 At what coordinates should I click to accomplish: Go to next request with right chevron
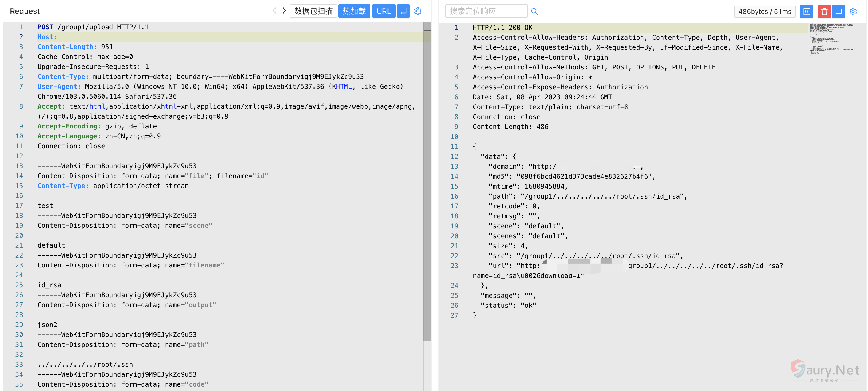[284, 11]
